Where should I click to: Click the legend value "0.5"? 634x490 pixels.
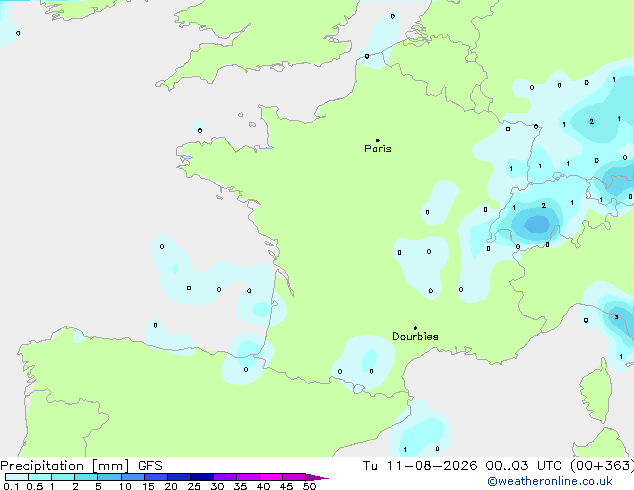34,486
